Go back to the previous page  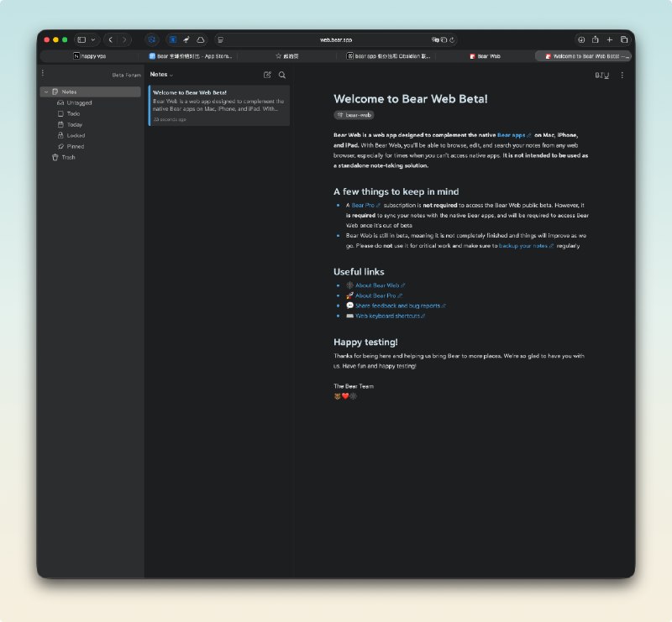tap(111, 39)
